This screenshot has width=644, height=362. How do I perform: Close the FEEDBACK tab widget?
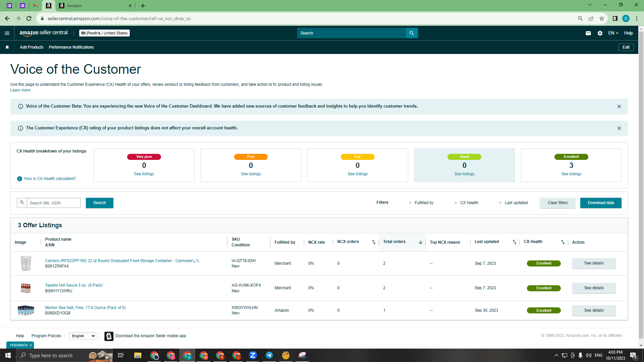[x=31, y=345]
